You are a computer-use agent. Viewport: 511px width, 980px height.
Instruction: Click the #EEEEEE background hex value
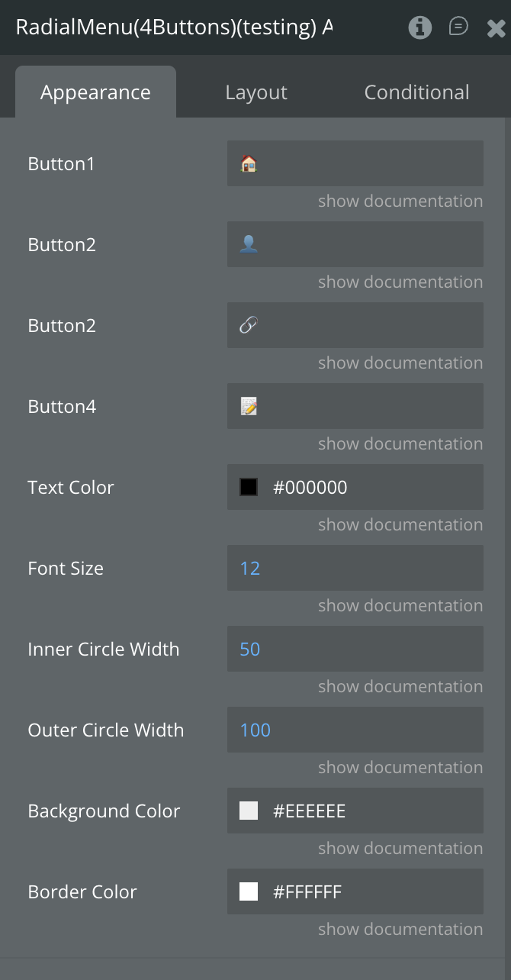pos(310,811)
